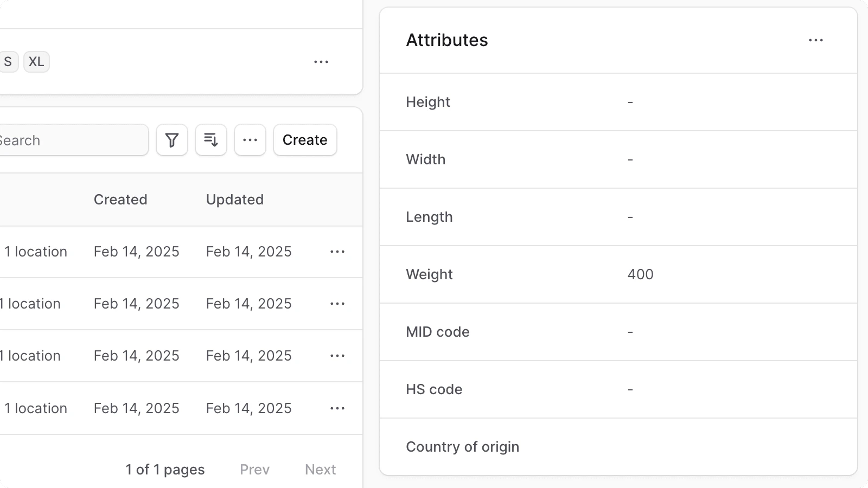Sort the table by the Updated column
This screenshot has width=868, height=488.
234,200
